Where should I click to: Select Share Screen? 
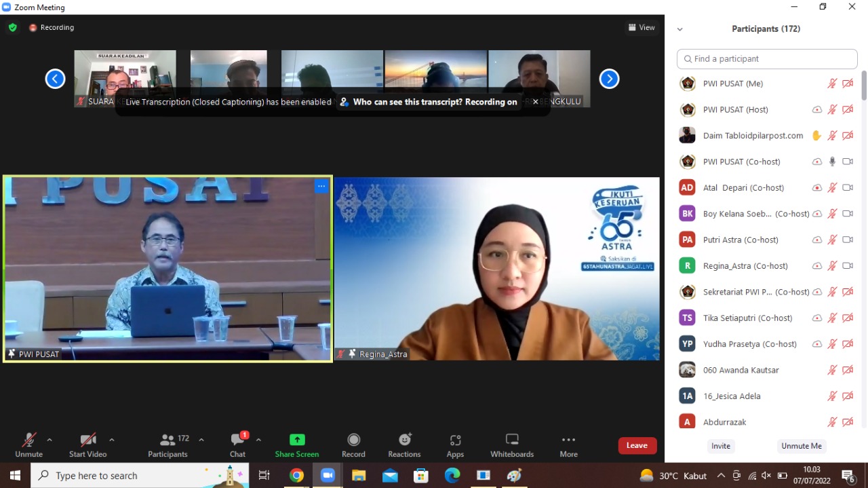(x=296, y=445)
